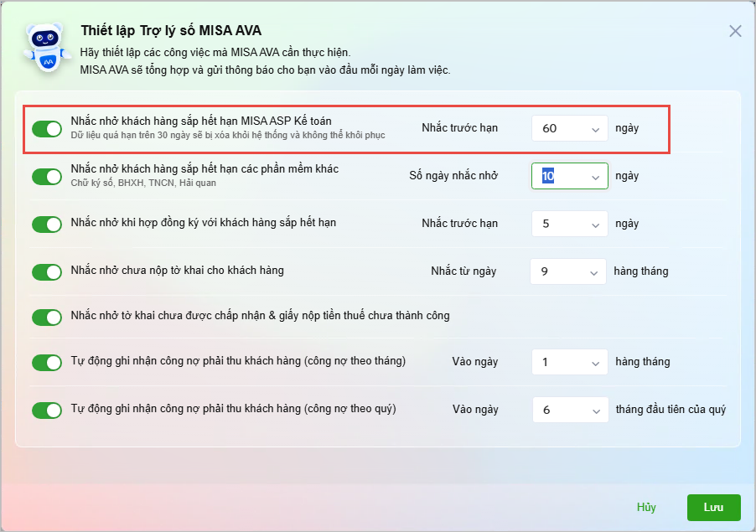Open the day 9 monthly dropdown
The image size is (756, 532).
pos(568,271)
